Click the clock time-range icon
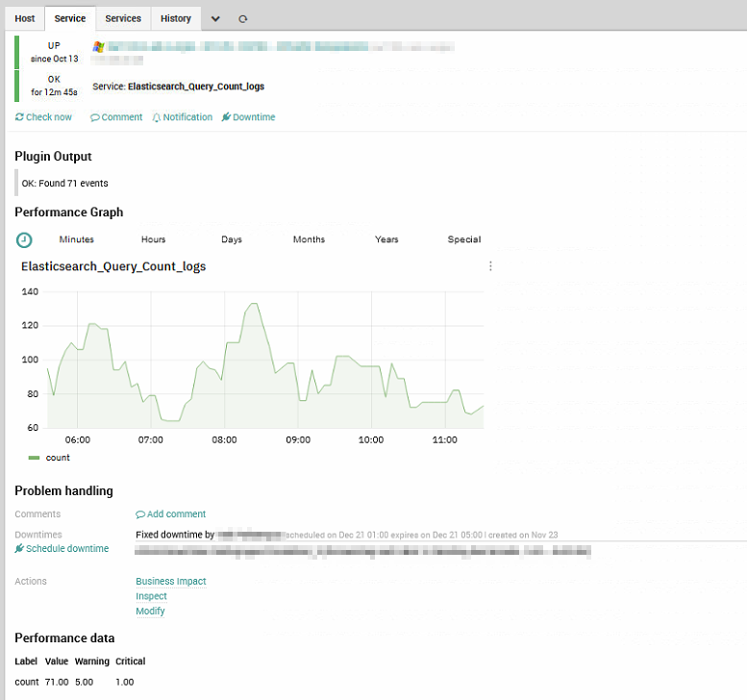The image size is (747, 700). click(24, 240)
